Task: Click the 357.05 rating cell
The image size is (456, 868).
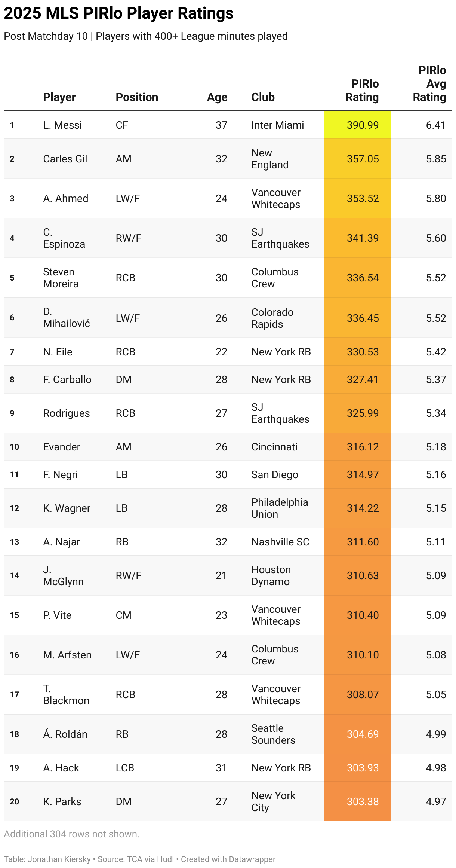Action: (x=357, y=159)
